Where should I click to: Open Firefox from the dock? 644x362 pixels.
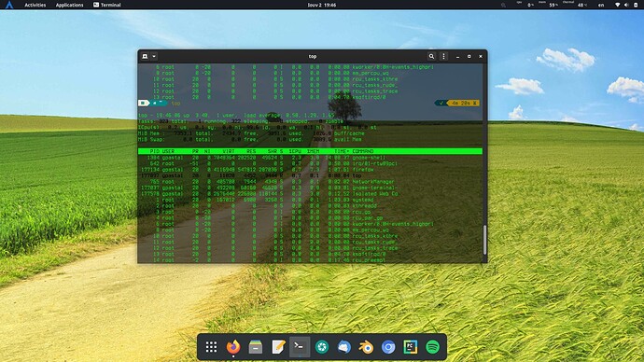pos(233,347)
